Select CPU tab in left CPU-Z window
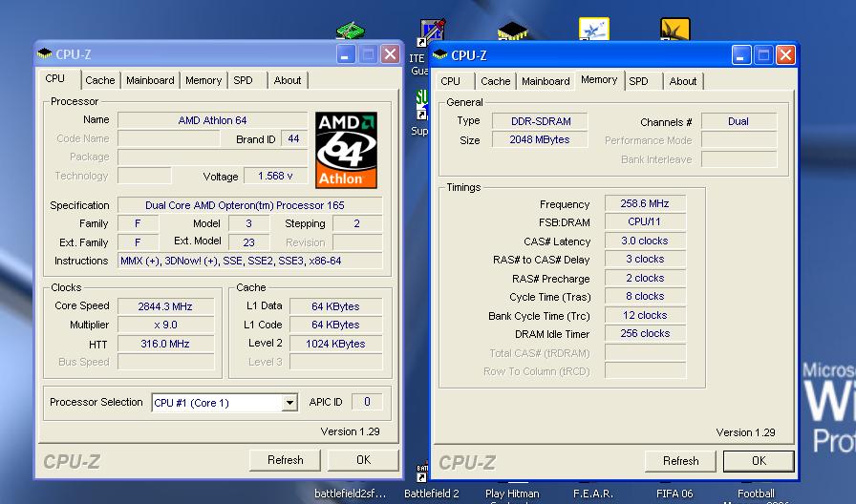Screen dimensions: 856x504 point(55,78)
